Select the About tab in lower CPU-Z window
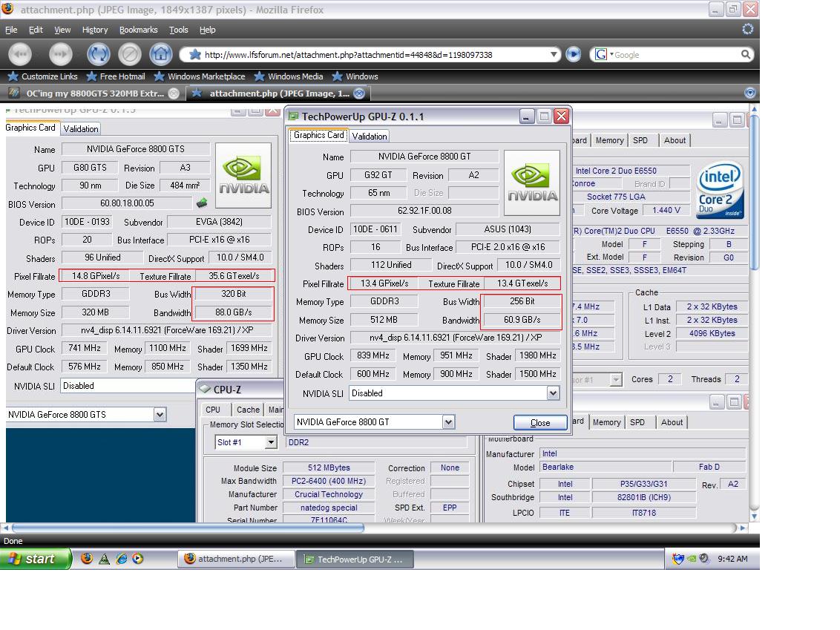The width and height of the screenshot is (840, 630). click(x=672, y=422)
